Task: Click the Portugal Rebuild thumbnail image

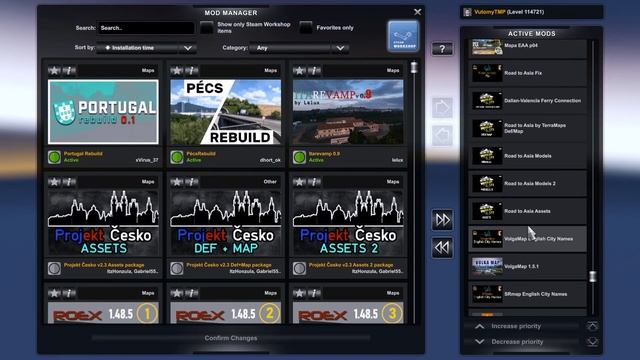Action: point(103,112)
